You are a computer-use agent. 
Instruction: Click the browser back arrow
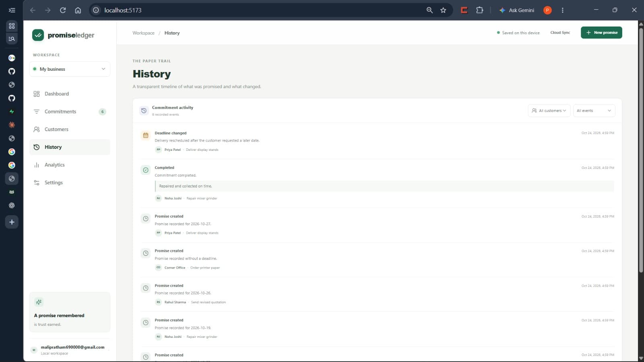pyautogui.click(x=33, y=10)
